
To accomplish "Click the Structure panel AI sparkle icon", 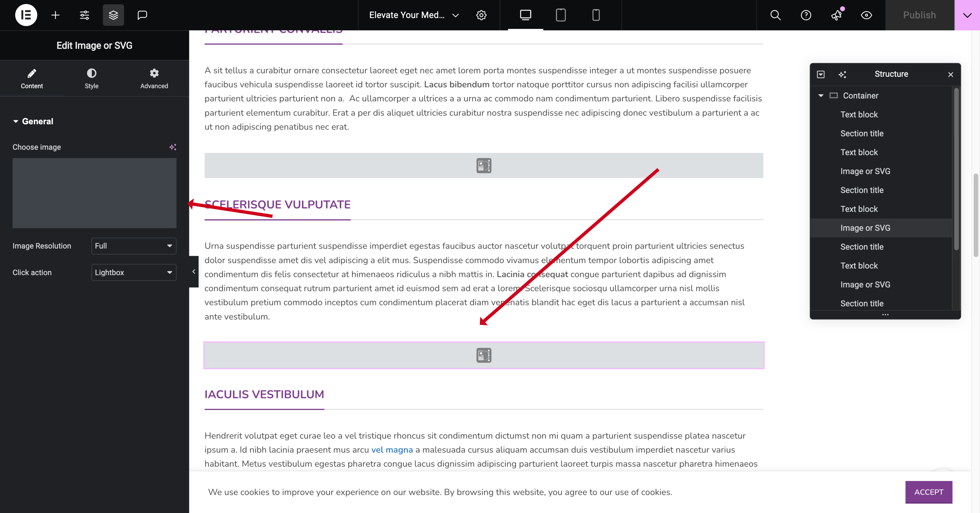I will coord(842,74).
